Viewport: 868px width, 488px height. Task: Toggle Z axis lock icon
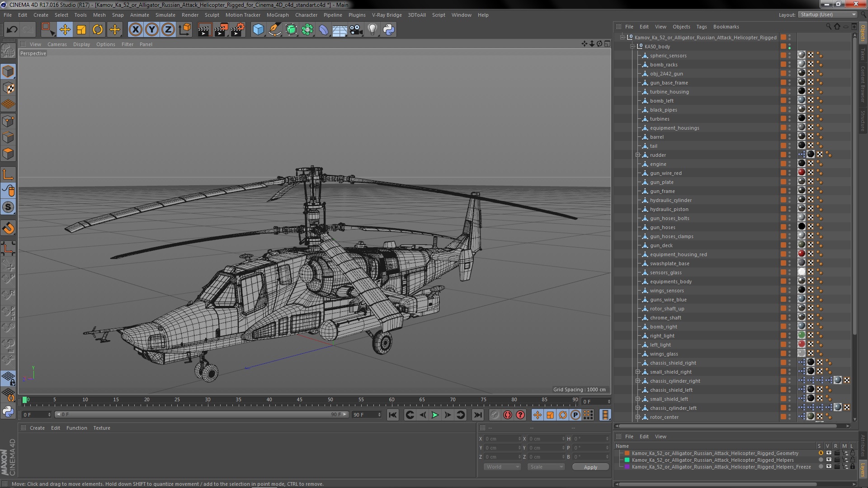tap(168, 30)
